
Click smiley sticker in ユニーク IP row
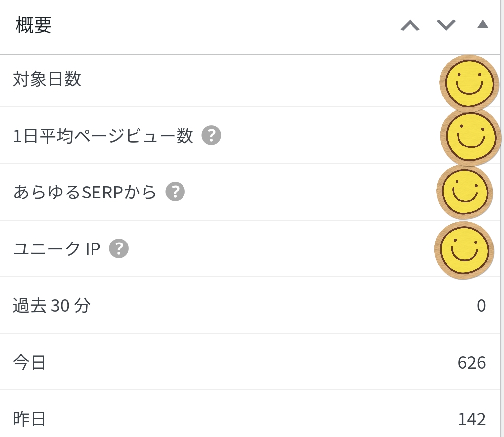click(x=464, y=249)
